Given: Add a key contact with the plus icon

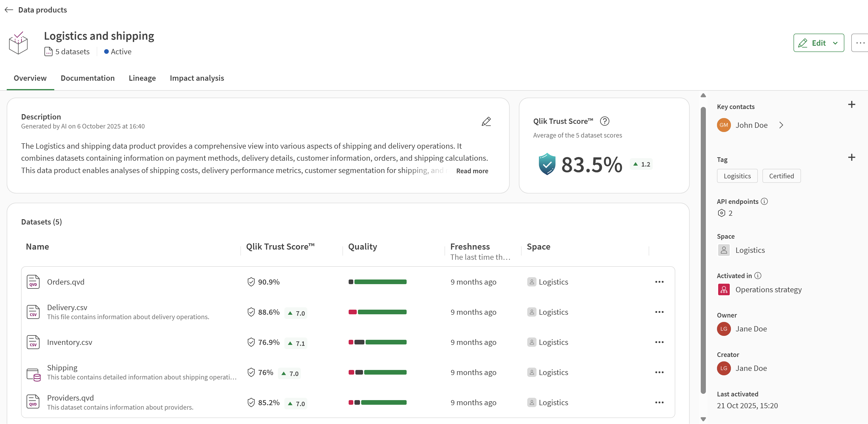Looking at the screenshot, I should click(851, 104).
